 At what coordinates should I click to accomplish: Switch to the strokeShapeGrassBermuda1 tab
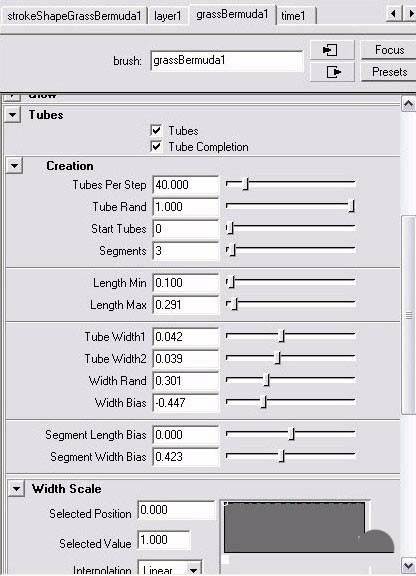coord(75,16)
